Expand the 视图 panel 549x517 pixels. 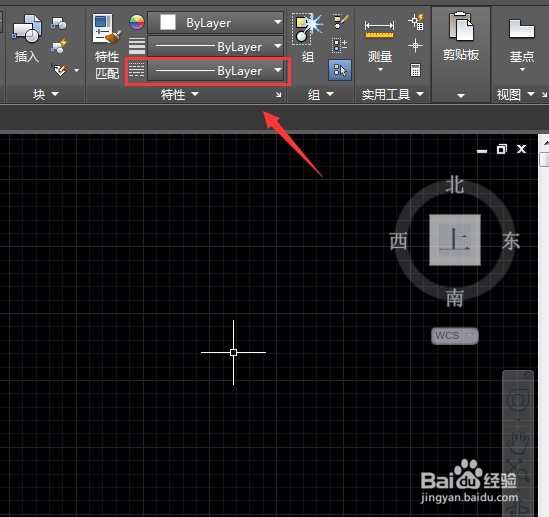(x=516, y=94)
